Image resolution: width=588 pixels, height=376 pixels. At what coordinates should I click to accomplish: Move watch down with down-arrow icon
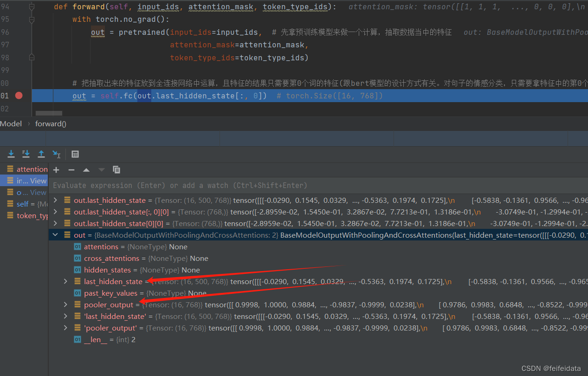101,170
